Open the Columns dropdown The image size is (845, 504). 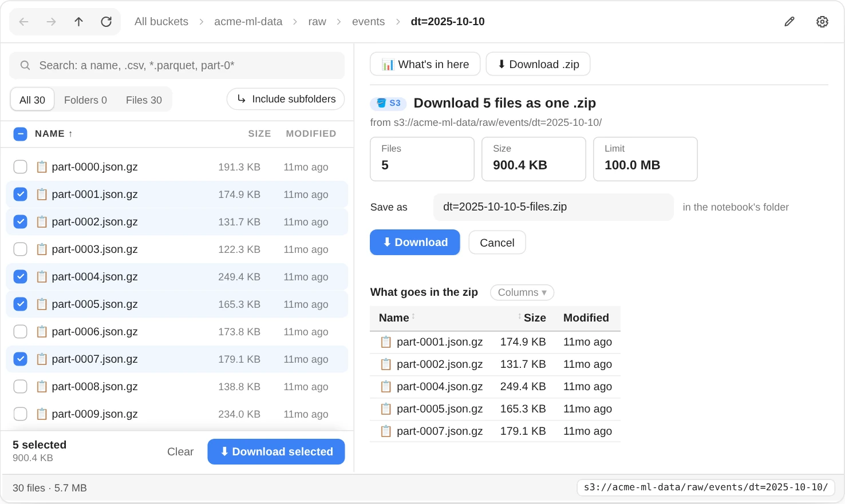522,292
